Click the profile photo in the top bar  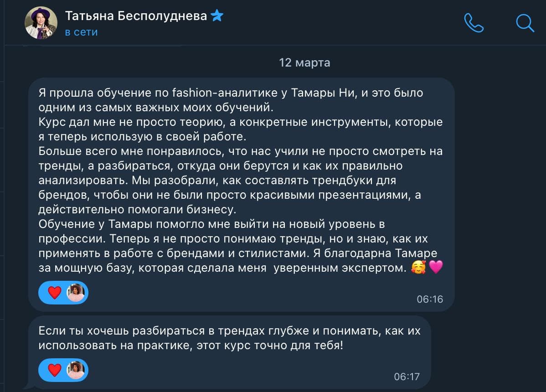pyautogui.click(x=41, y=22)
